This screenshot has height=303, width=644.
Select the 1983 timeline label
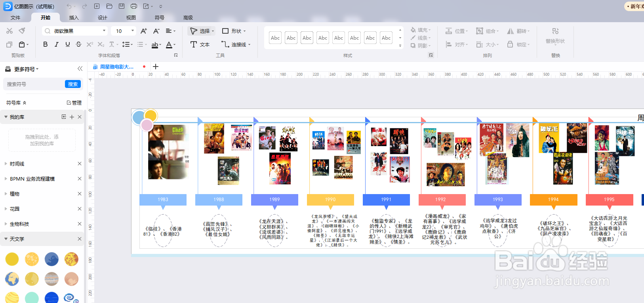tap(163, 200)
